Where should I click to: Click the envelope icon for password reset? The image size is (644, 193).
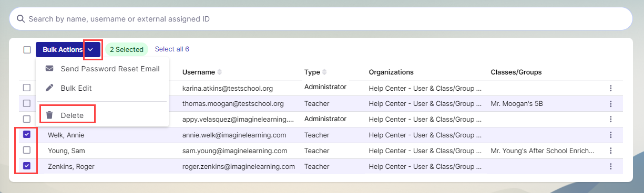(x=49, y=69)
